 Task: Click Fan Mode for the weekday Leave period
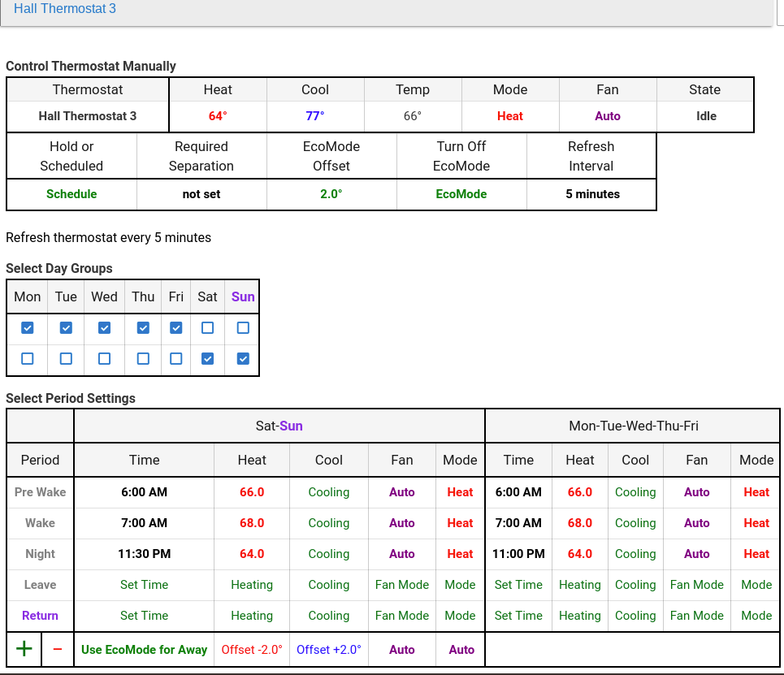point(696,585)
